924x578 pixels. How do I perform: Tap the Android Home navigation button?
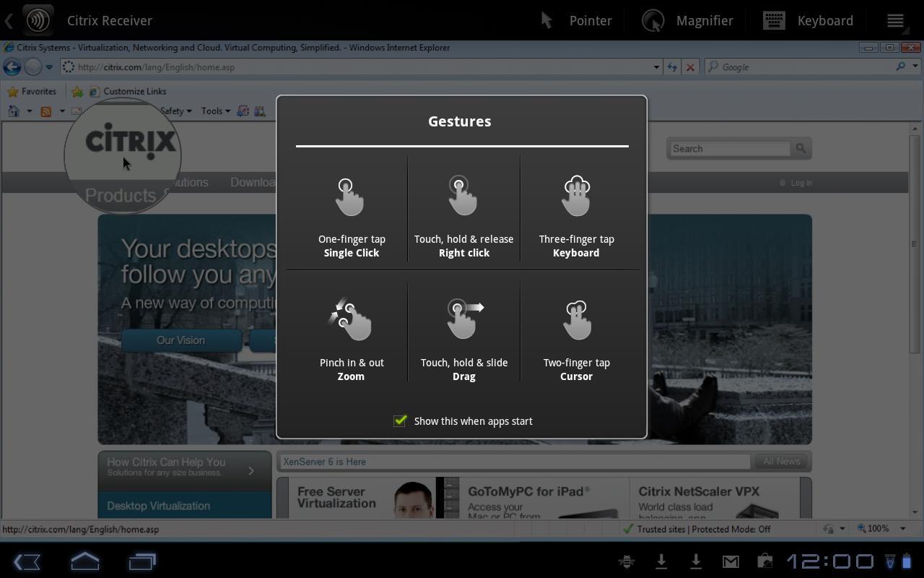tap(85, 561)
